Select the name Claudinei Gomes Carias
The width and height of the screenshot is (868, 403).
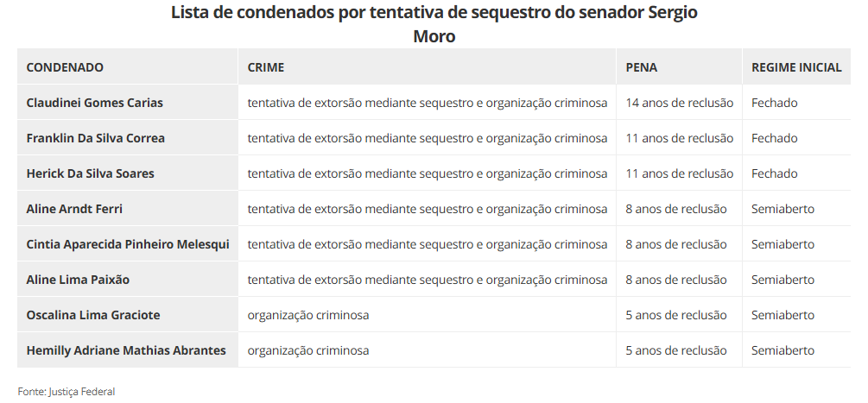point(95,103)
